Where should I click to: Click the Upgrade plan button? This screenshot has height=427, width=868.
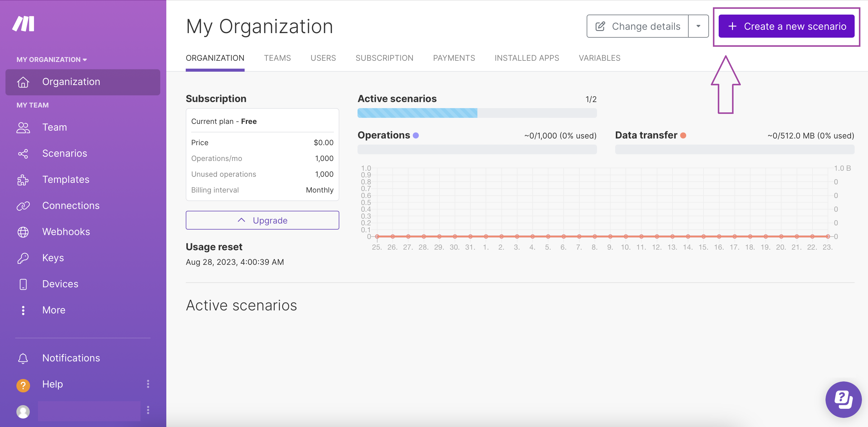point(262,220)
